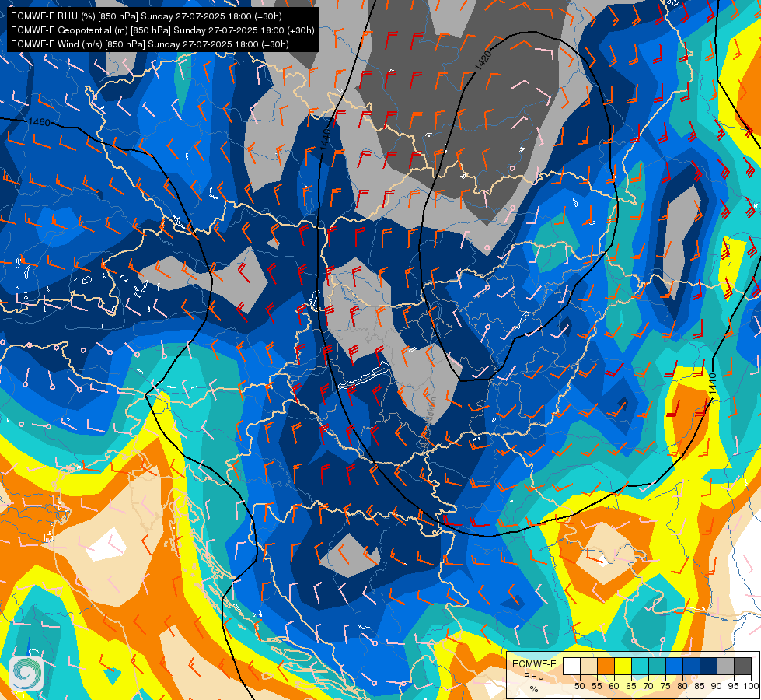Click the white swatch in the RHU legend
Image resolution: width=761 pixels, height=700 pixels.
point(571,666)
